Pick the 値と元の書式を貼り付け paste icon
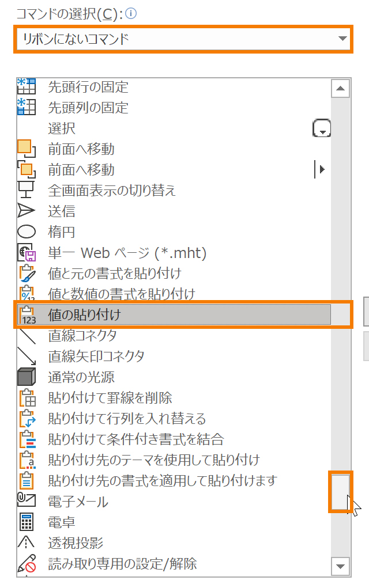369x588 pixels. pyautogui.click(x=28, y=274)
